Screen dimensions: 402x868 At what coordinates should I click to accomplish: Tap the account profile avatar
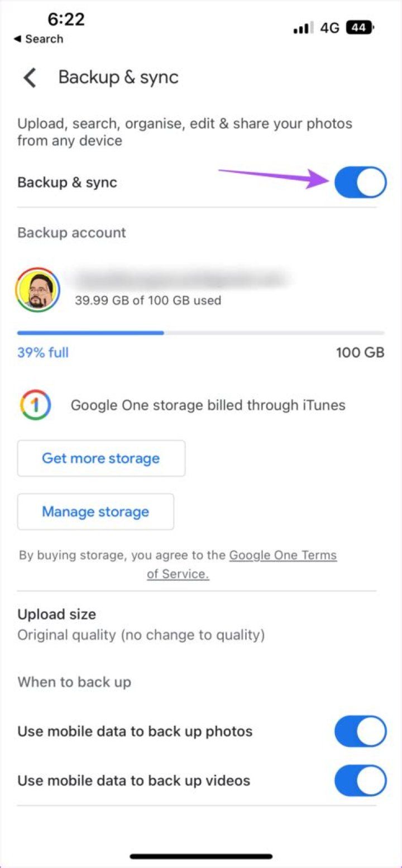(38, 290)
